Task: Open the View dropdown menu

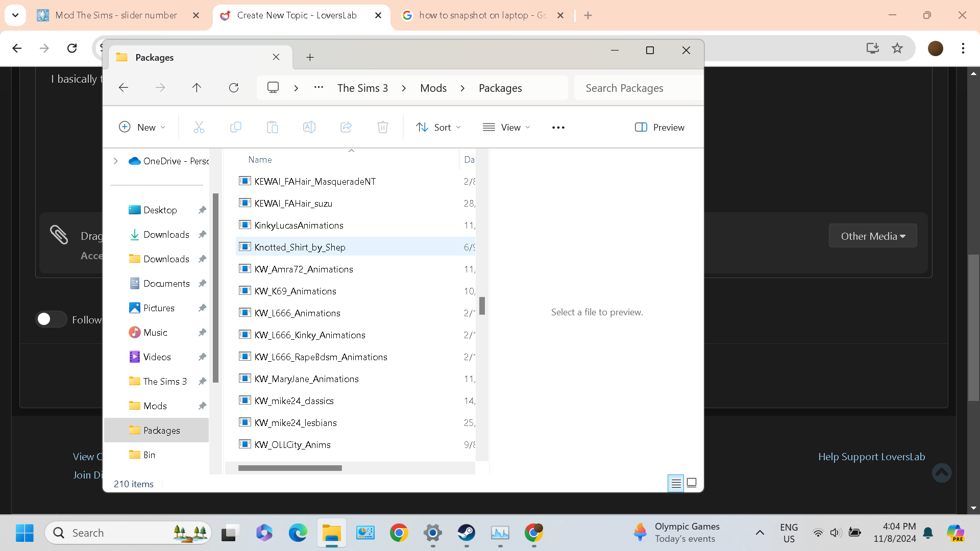Action: click(x=507, y=128)
